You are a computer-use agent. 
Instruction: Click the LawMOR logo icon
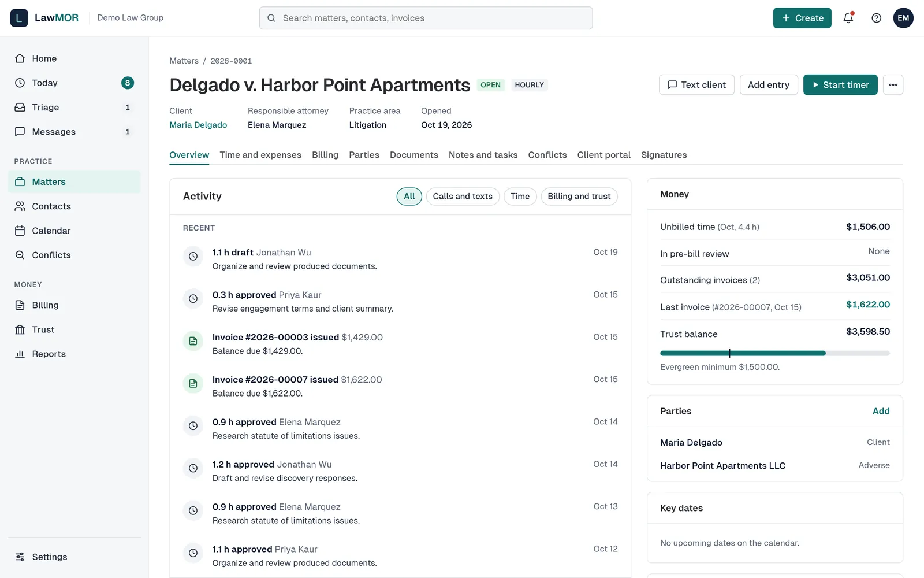click(x=19, y=18)
